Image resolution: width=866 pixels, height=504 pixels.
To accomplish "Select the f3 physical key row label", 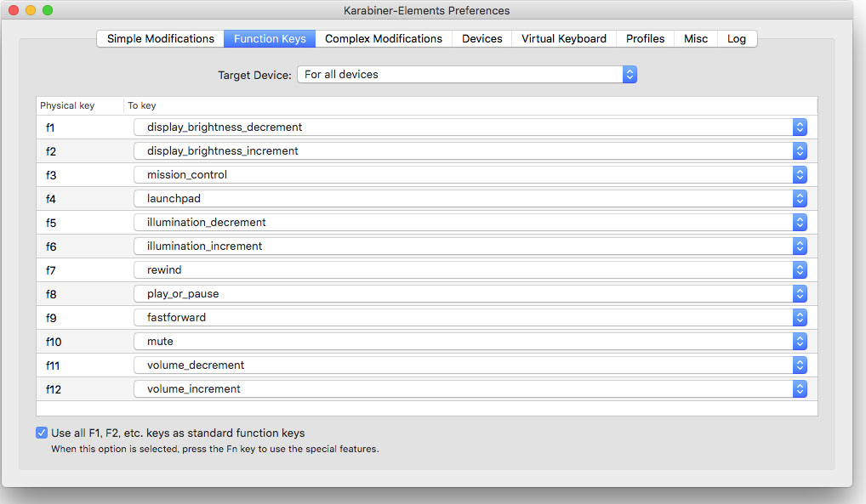I will point(51,175).
